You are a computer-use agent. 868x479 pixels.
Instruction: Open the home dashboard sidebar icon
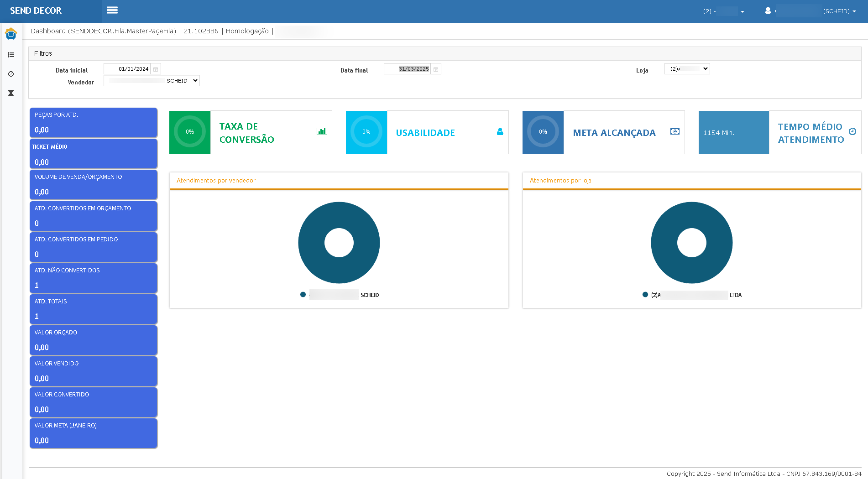pos(11,34)
